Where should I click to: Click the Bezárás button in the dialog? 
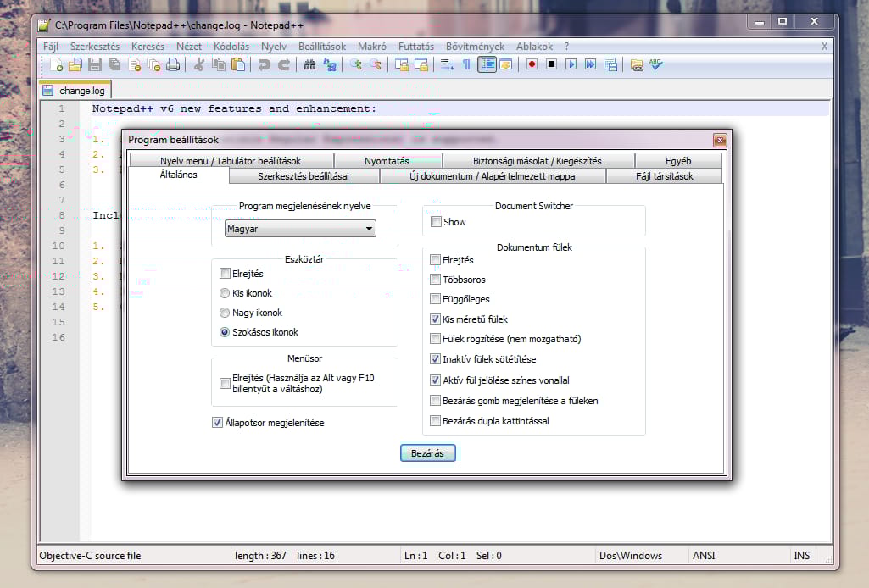[x=428, y=453]
